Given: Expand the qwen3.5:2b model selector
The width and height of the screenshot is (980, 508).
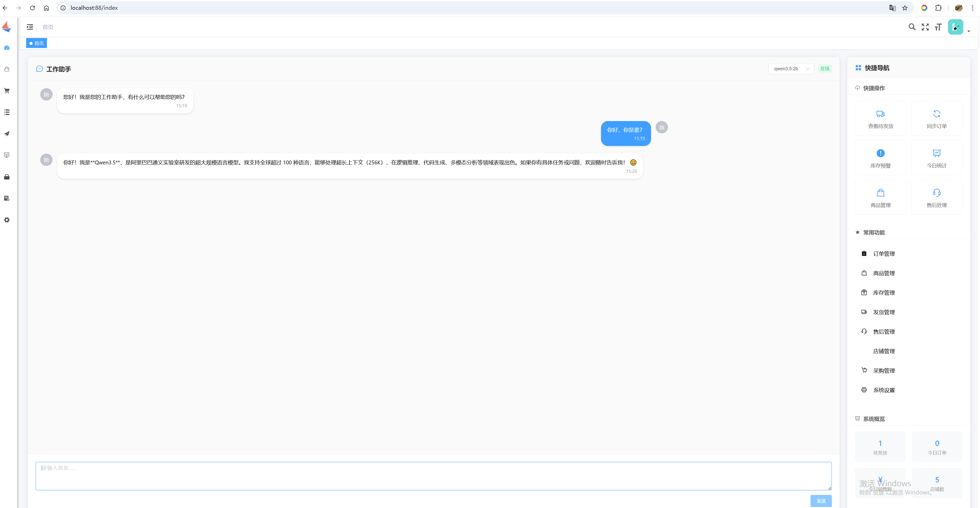Looking at the screenshot, I should point(791,69).
